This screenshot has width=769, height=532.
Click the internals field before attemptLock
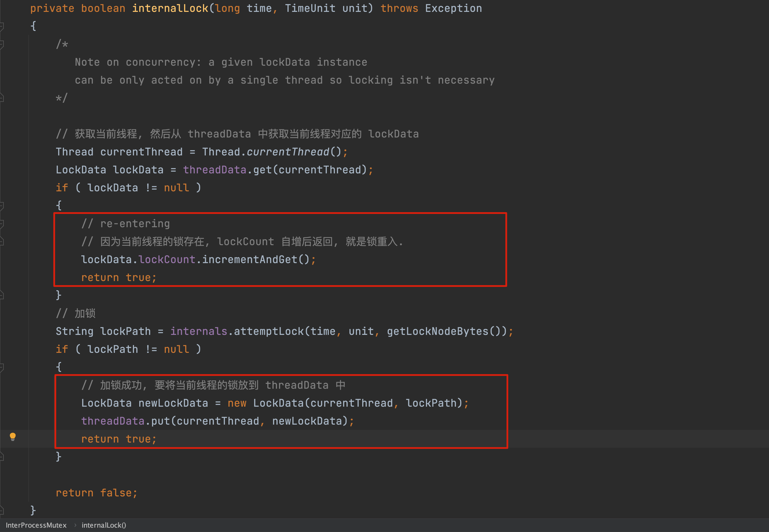click(199, 331)
